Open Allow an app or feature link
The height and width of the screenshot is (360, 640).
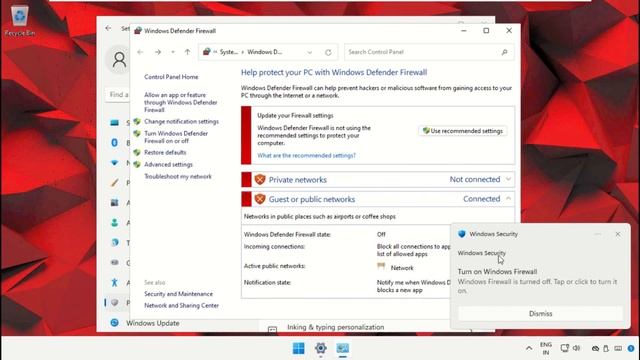180,102
